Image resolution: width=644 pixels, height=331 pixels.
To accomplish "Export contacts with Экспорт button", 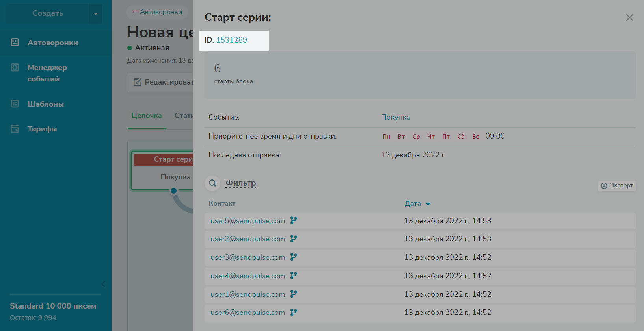I will [616, 185].
